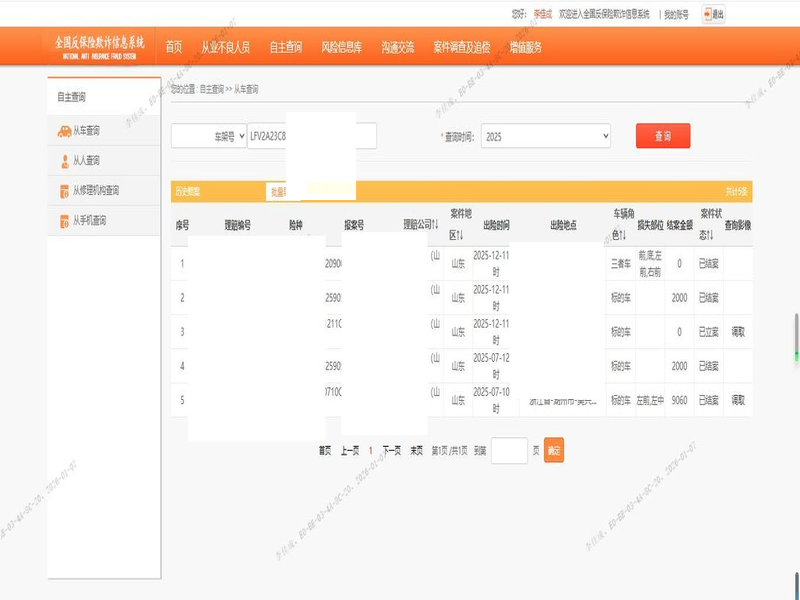The image size is (800, 600).
Task: Sort by 车辆角色 column arrows
Action: click(x=622, y=234)
